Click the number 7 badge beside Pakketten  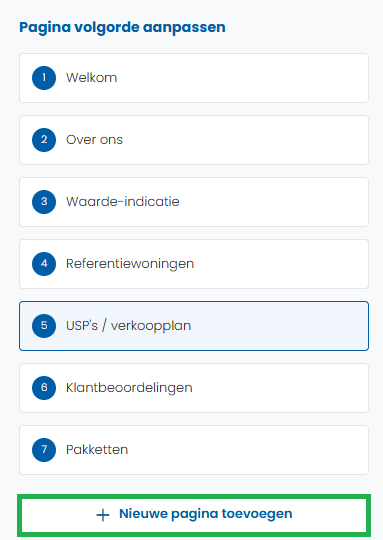tap(44, 450)
